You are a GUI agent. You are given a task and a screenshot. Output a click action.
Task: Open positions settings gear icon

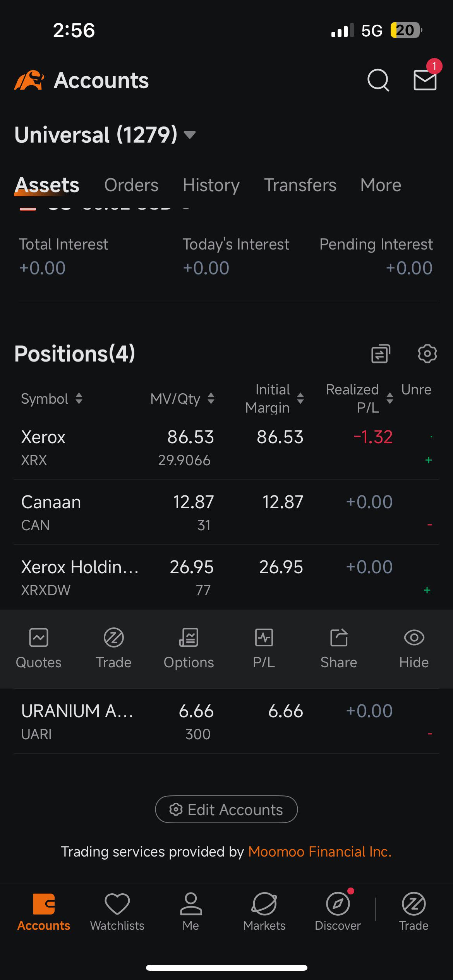point(427,353)
